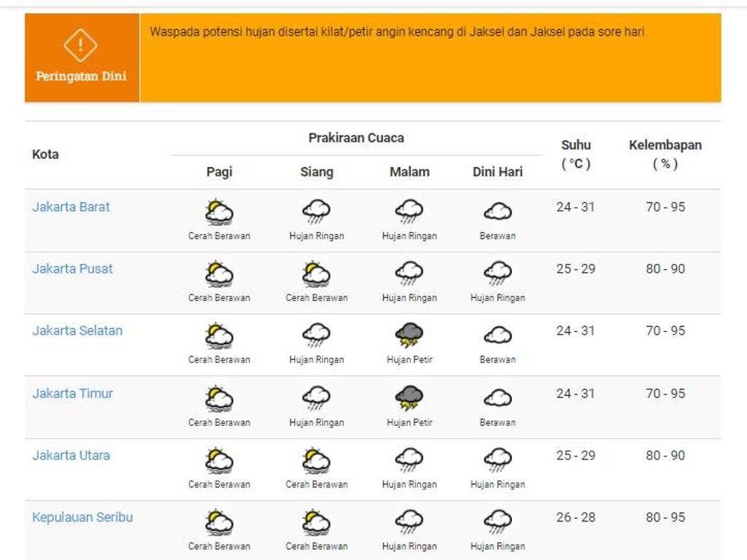
Task: Open the Jakarta Pusat city link
Action: point(72,269)
